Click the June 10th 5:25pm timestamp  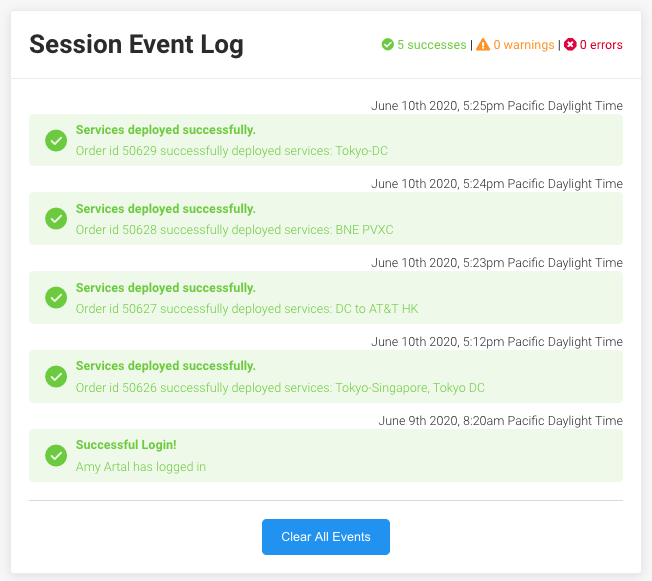pyautogui.click(x=497, y=106)
